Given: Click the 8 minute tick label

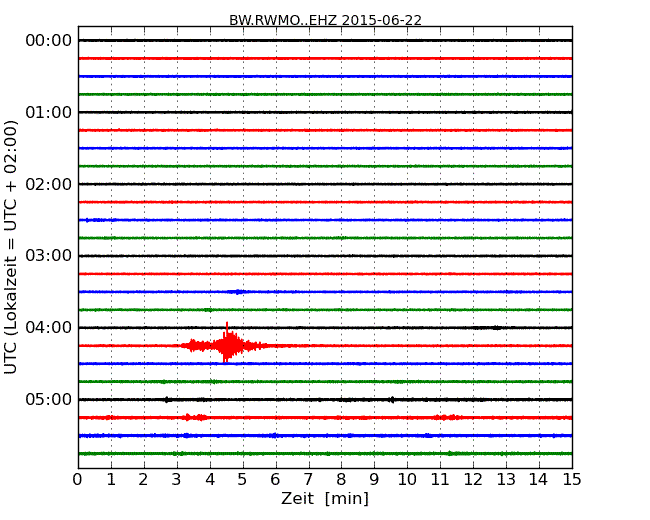Looking at the screenshot, I should point(341,480).
